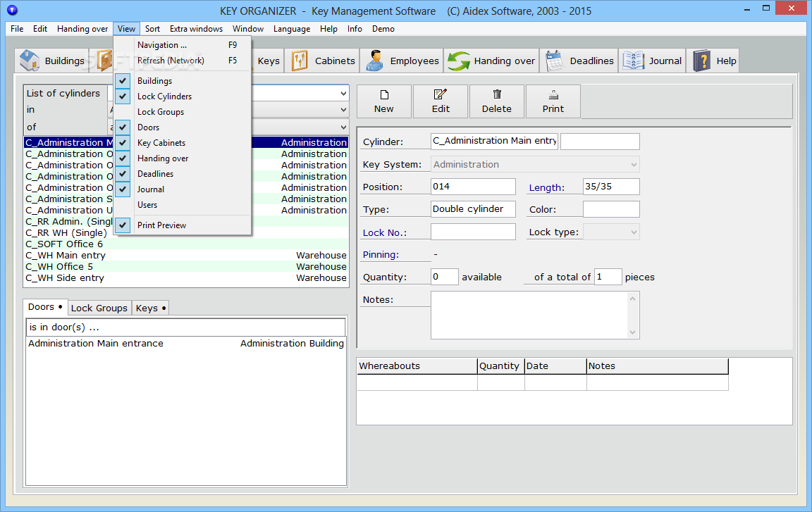Click the Print button
Screen dimensions: 812x512
(553, 101)
